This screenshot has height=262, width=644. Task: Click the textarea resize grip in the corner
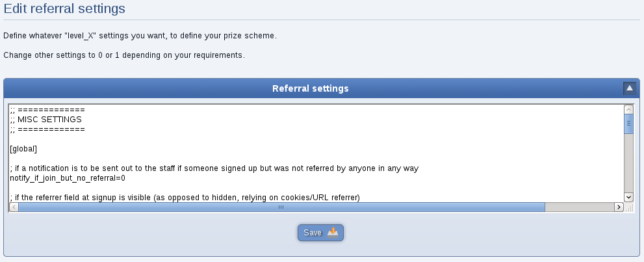tap(629, 208)
